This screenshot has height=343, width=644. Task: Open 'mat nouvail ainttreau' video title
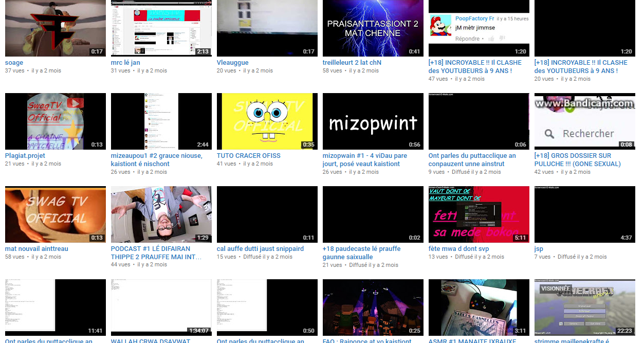click(36, 249)
